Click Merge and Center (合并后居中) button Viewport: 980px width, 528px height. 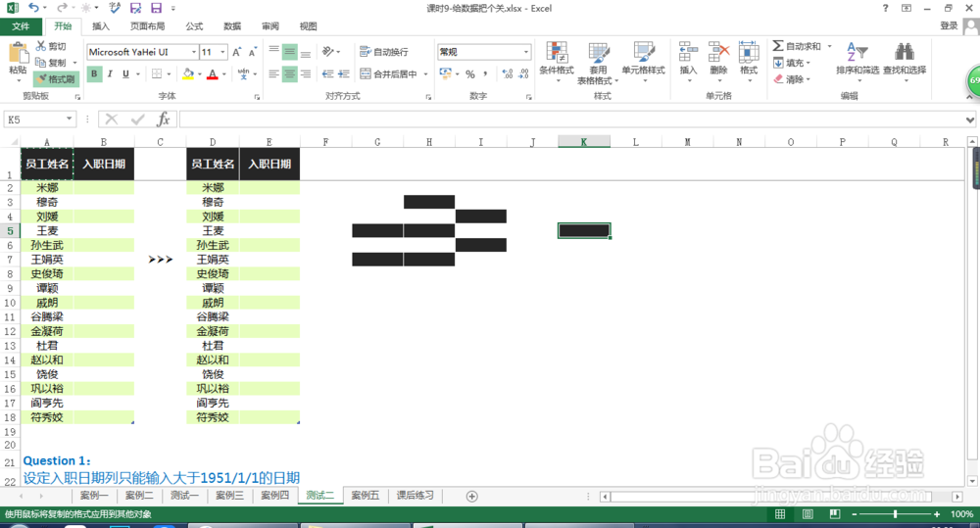click(389, 73)
